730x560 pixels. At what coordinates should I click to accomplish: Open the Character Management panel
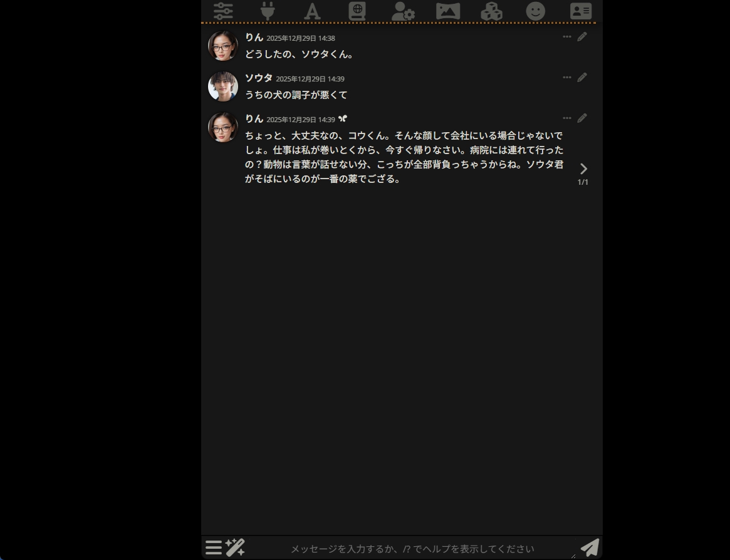point(580,11)
